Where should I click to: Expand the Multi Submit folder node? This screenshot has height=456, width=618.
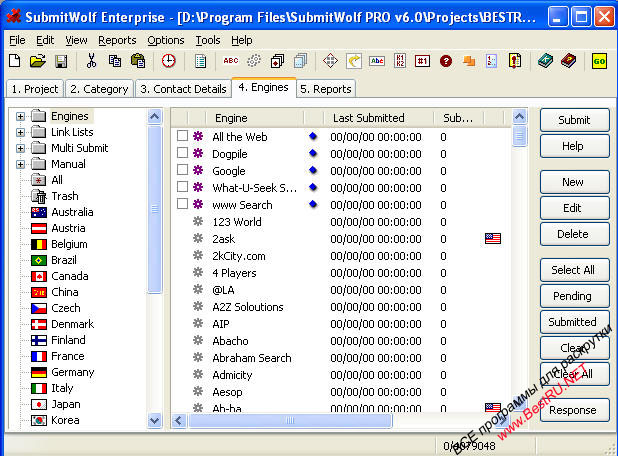[x=20, y=148]
